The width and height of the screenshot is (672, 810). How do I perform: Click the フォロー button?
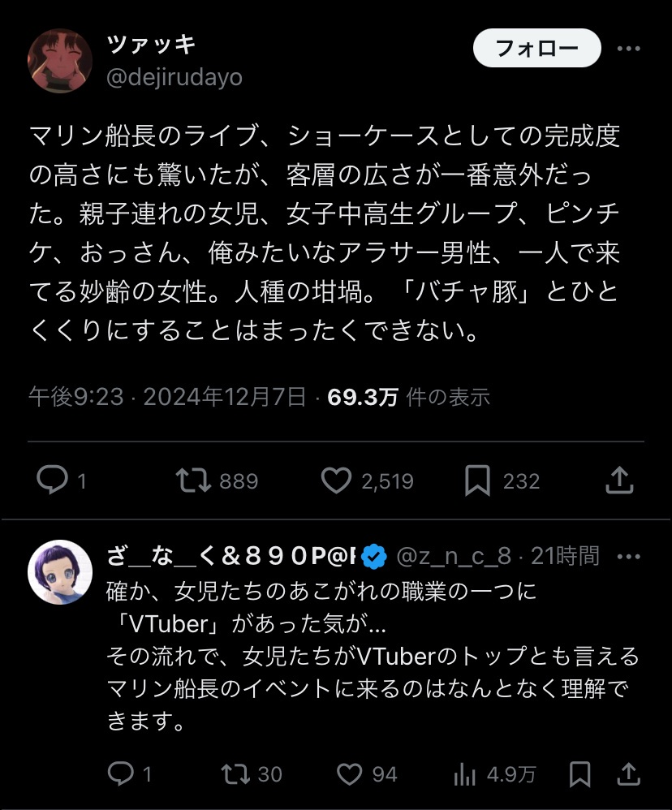pos(536,48)
